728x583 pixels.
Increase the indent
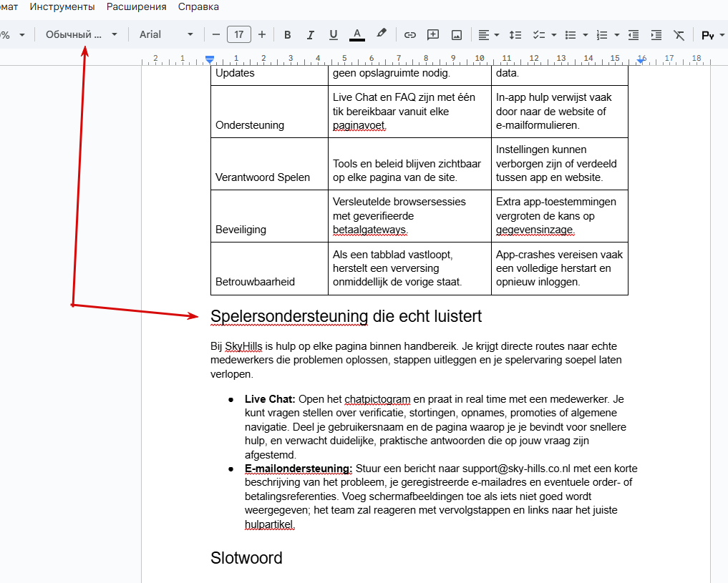click(x=656, y=35)
